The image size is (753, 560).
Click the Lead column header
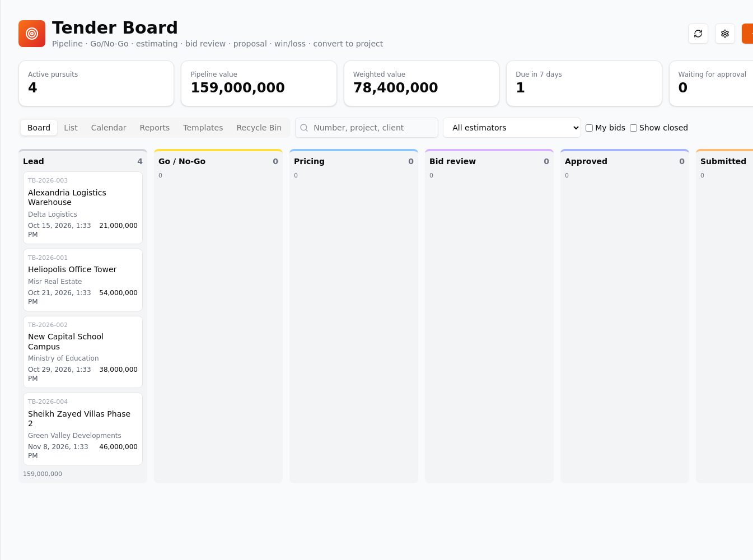coord(83,161)
